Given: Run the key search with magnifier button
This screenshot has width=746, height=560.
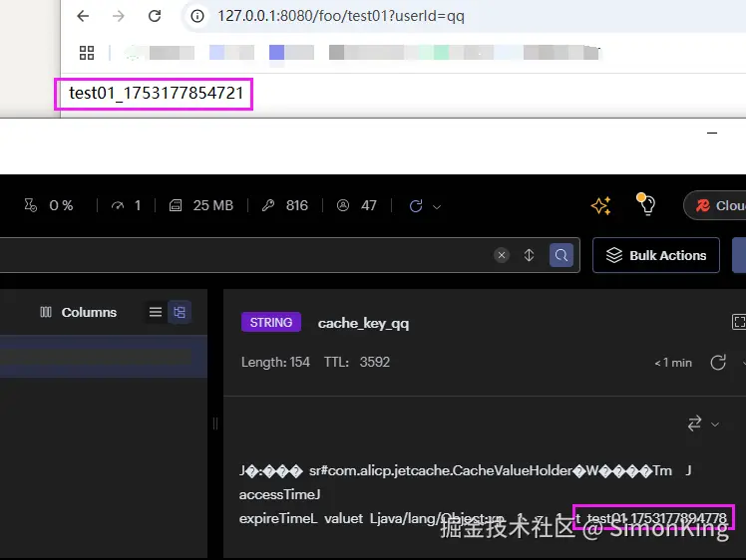Looking at the screenshot, I should pos(561,255).
